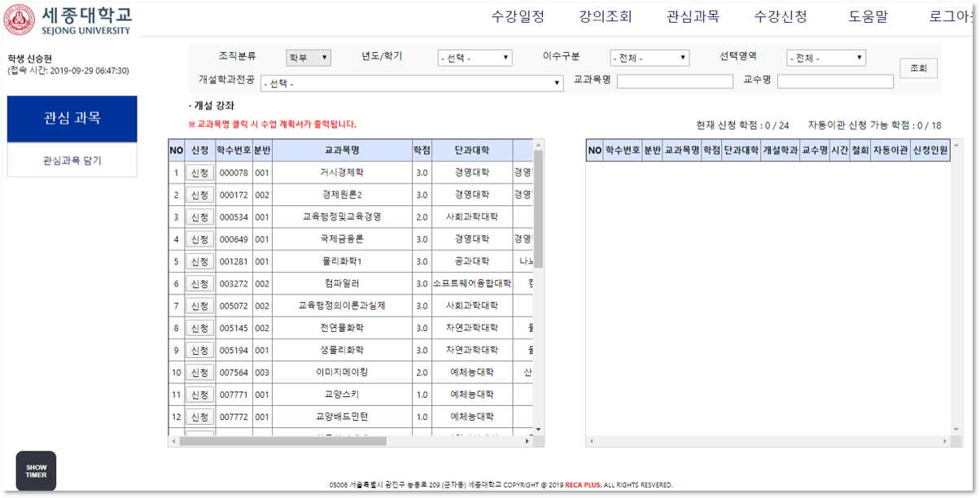
Task: Click the 학수번호 column header in course list
Action: [x=234, y=151]
